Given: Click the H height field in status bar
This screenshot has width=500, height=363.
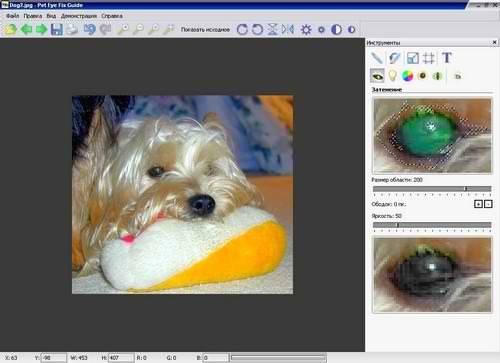Looking at the screenshot, I should (121, 358).
